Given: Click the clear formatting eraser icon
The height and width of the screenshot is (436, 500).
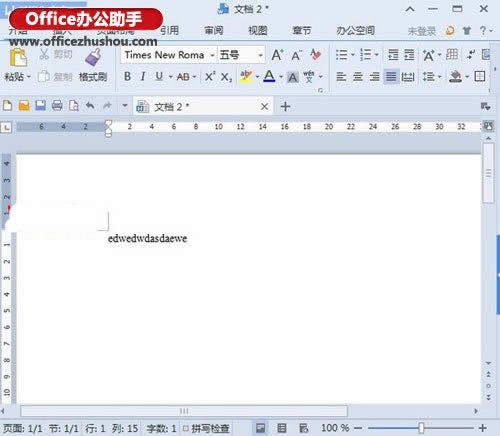Looking at the screenshot, I should pyautogui.click(x=316, y=55).
